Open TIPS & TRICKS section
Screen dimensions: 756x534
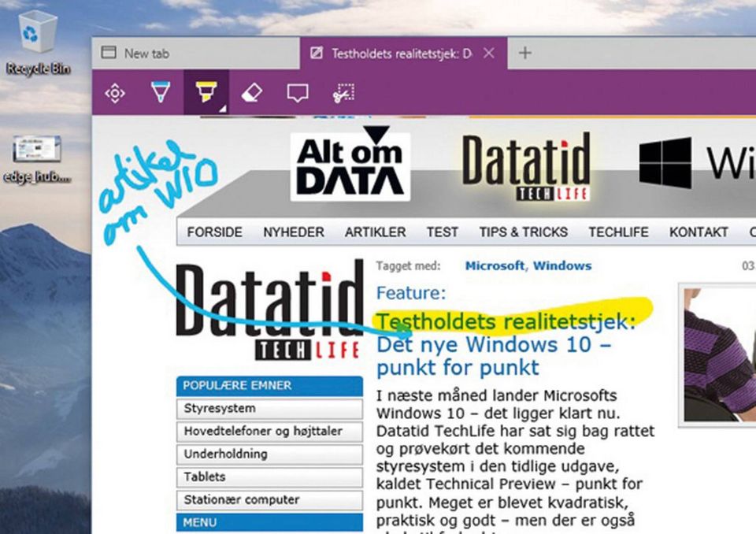(x=523, y=232)
